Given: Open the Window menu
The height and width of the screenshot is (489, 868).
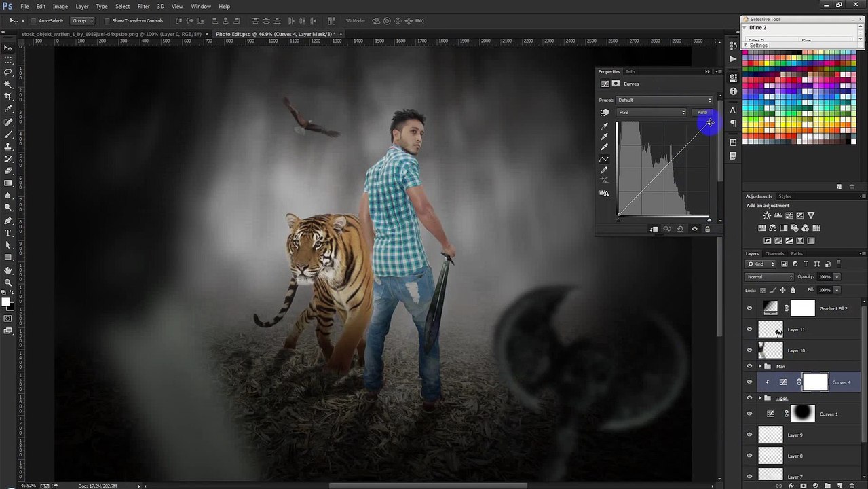Looking at the screenshot, I should [x=200, y=6].
